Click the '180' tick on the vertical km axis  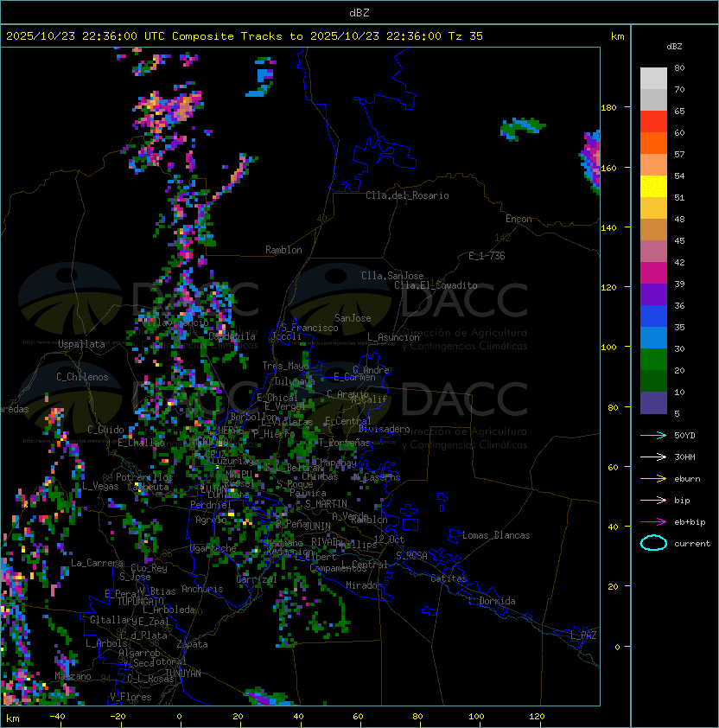(608, 108)
